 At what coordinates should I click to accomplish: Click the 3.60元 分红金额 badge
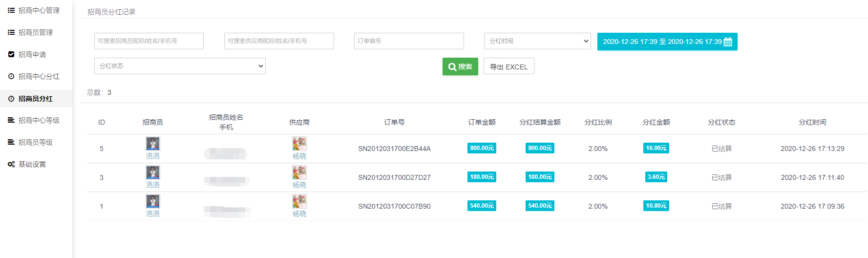tap(656, 177)
